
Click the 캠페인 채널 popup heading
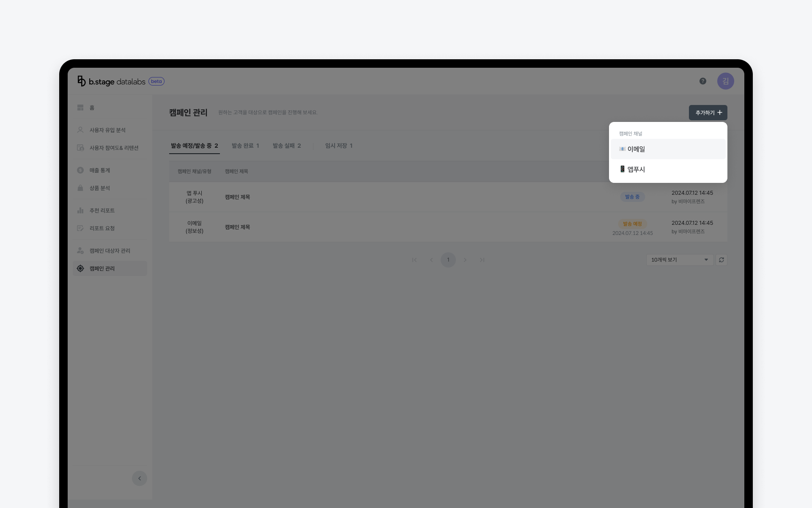click(631, 134)
